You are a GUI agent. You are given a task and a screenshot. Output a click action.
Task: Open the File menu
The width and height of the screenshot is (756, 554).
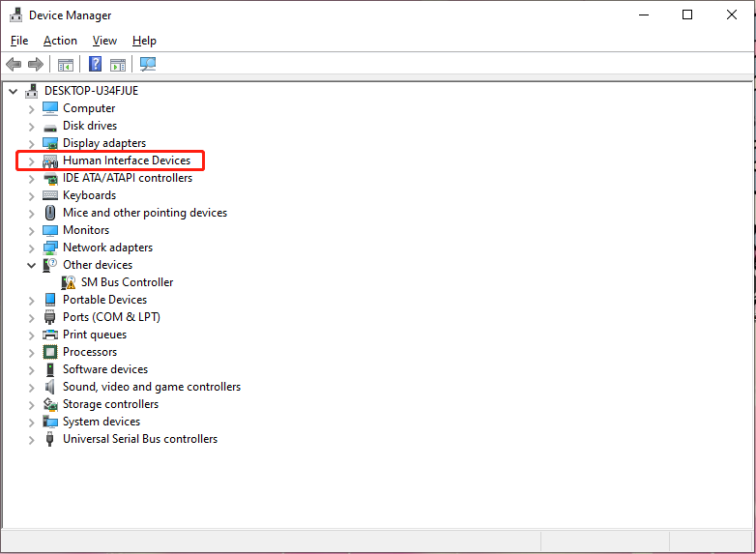(19, 41)
